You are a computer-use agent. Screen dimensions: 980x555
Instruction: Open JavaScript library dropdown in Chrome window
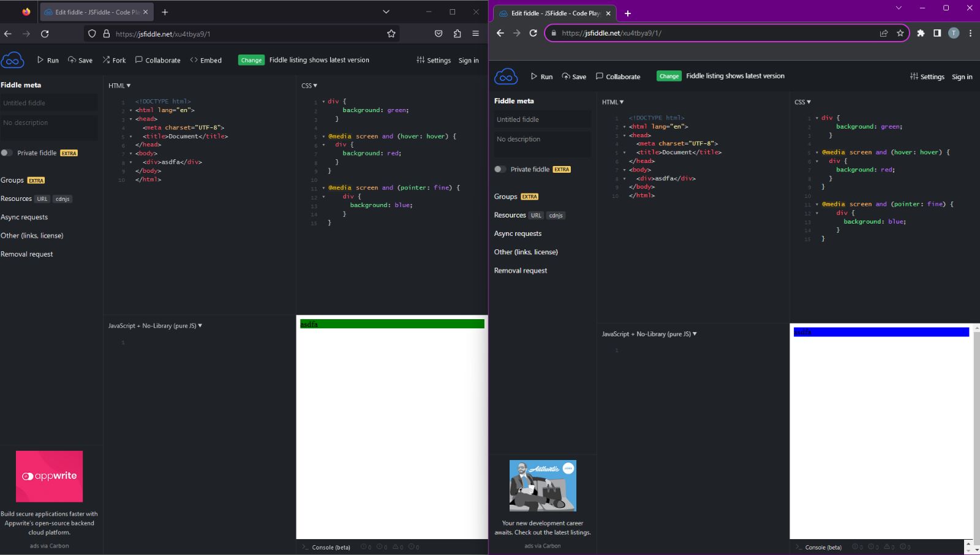[x=649, y=334]
